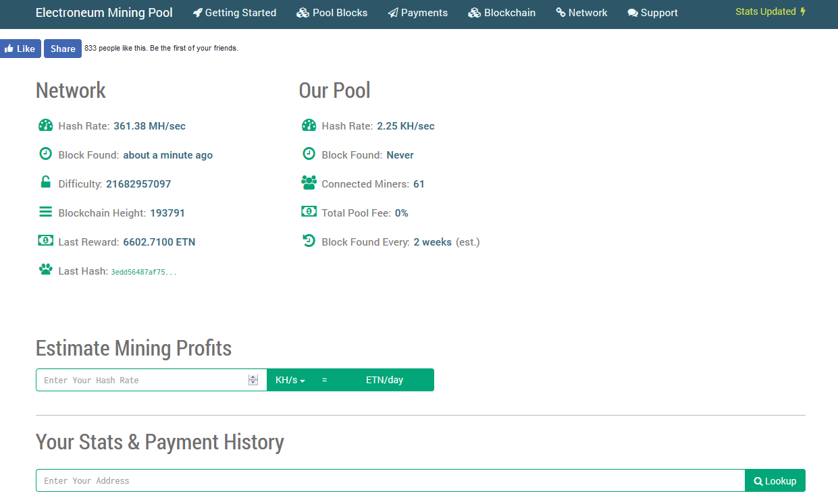
Task: Click the Our Pool Hash Rate gauge icon
Action: [309, 125]
